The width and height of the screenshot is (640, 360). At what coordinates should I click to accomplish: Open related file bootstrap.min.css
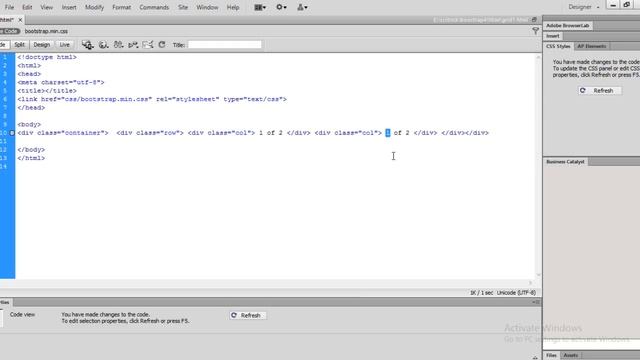(x=46, y=31)
